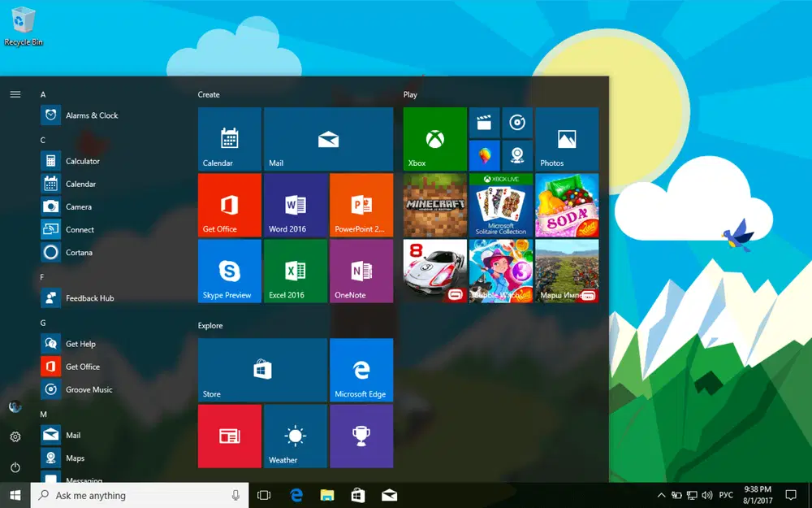The height and width of the screenshot is (508, 812).
Task: Click the Calendar tile in Create group
Action: pyautogui.click(x=230, y=139)
